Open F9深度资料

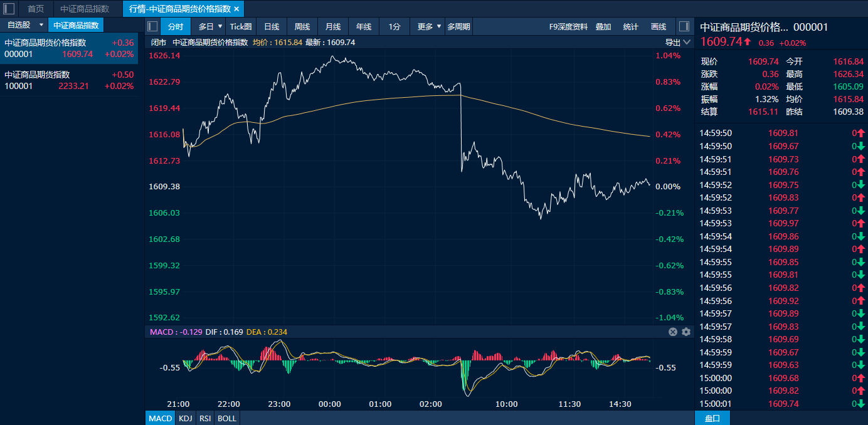tap(568, 26)
